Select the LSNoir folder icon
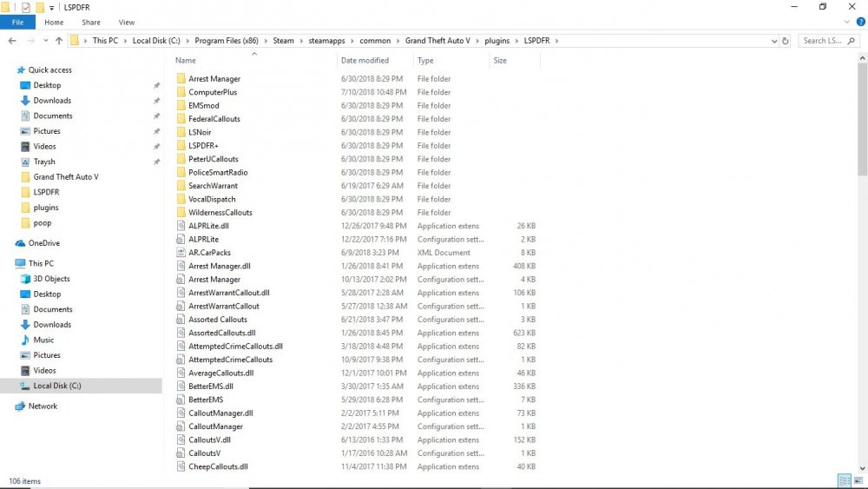 (181, 132)
